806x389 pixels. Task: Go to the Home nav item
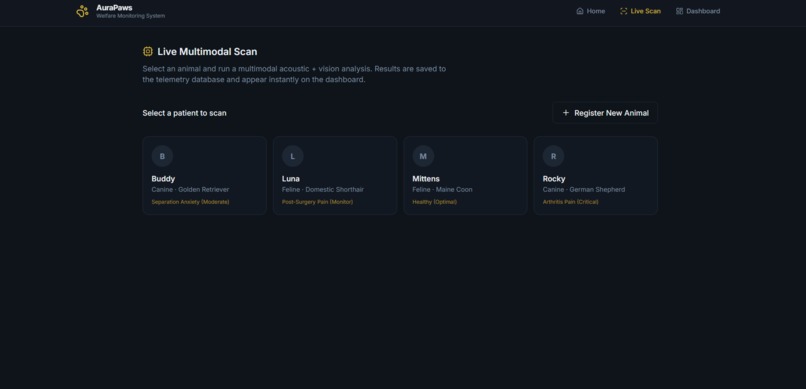click(591, 11)
